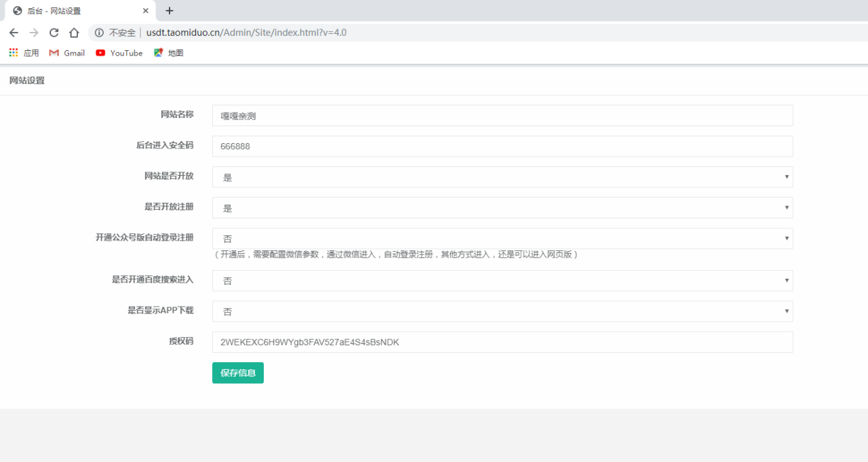Click the browser back arrow
This screenshot has width=868, height=462.
coord(14,33)
